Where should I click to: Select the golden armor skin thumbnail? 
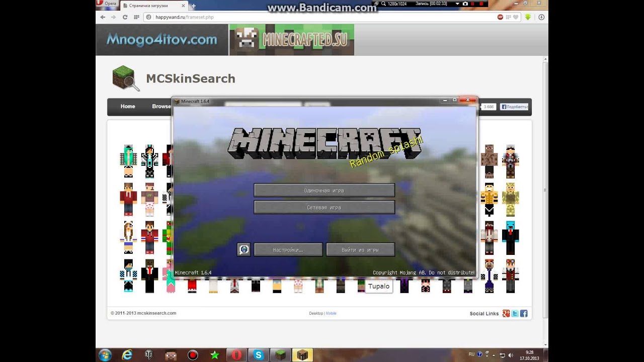pyautogui.click(x=511, y=200)
